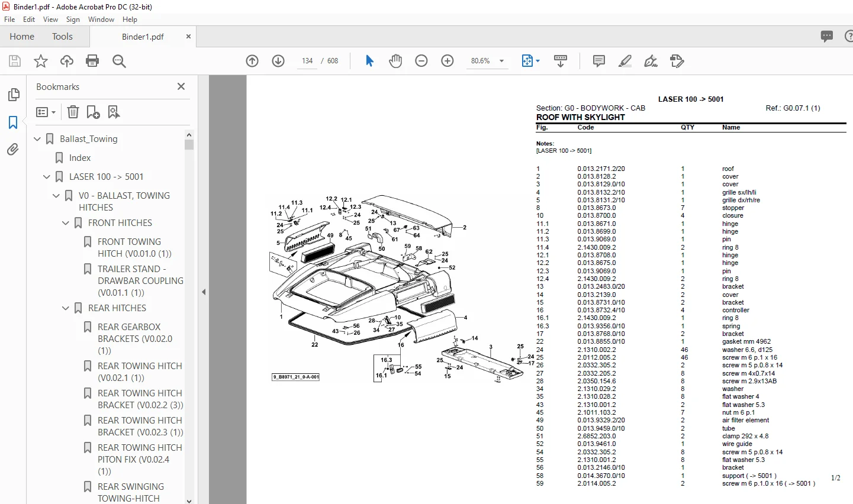The width and height of the screenshot is (853, 504).
Task: Collapse V0 - BALLAST, TOWING HITCHES node
Action: pos(57,196)
